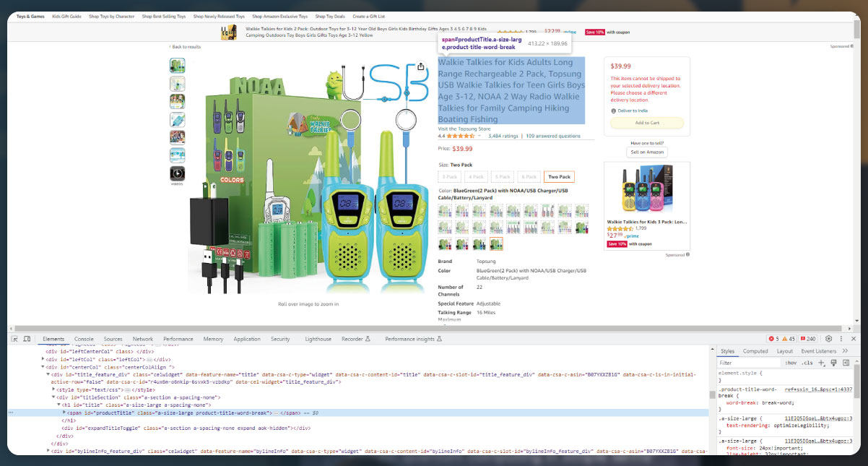Toggle the device toolbar icon in DevTools
Screen dimensions: 868x466
[27, 339]
